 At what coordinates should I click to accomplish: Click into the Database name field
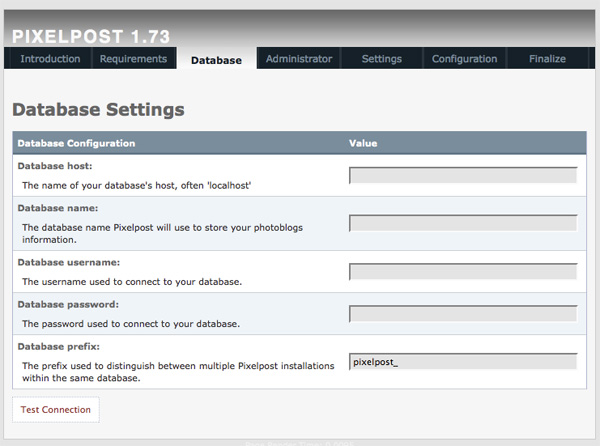coord(463,223)
